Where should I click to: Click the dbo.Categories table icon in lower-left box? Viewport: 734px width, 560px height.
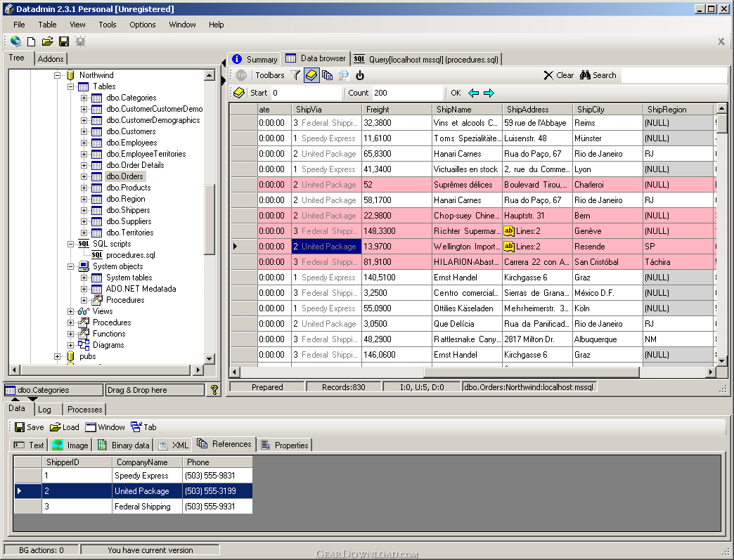click(11, 390)
